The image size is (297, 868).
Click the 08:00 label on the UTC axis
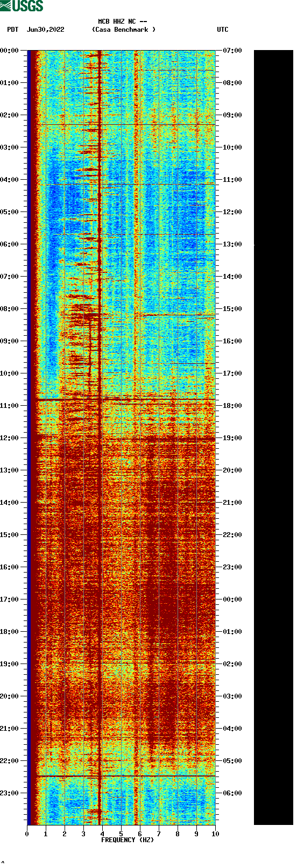tap(232, 83)
